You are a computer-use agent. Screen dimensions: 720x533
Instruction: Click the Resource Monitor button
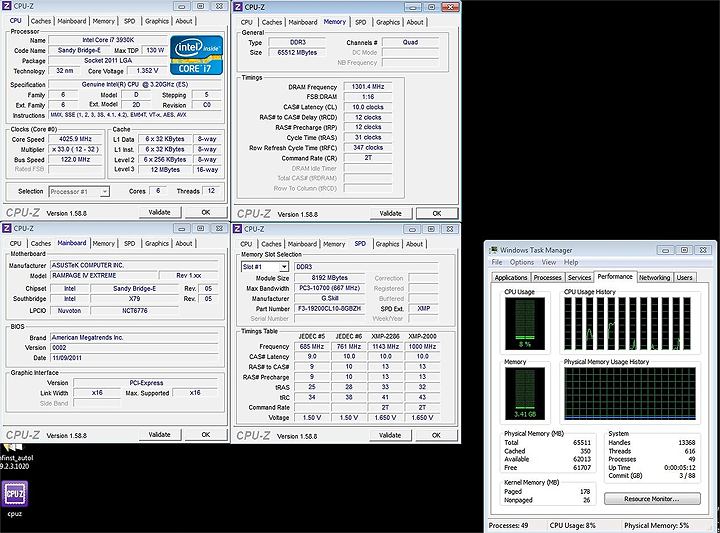click(x=651, y=499)
